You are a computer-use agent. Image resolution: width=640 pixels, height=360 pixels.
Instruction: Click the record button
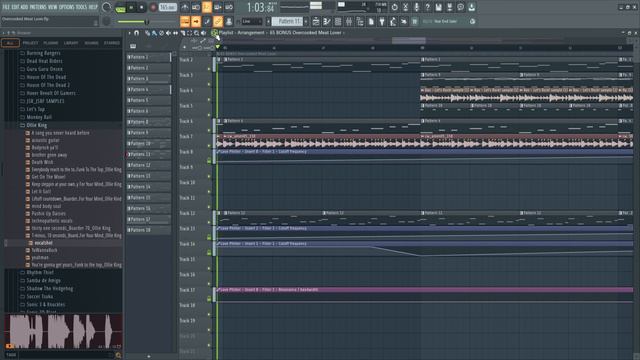[x=153, y=7]
